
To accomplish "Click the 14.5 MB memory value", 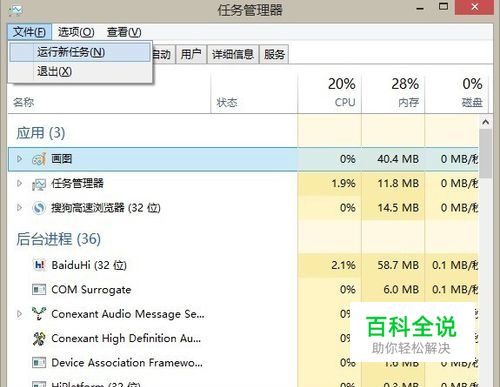I will [398, 208].
